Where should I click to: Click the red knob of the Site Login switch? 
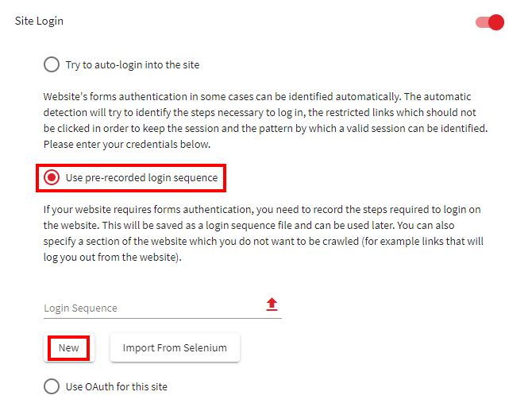496,22
